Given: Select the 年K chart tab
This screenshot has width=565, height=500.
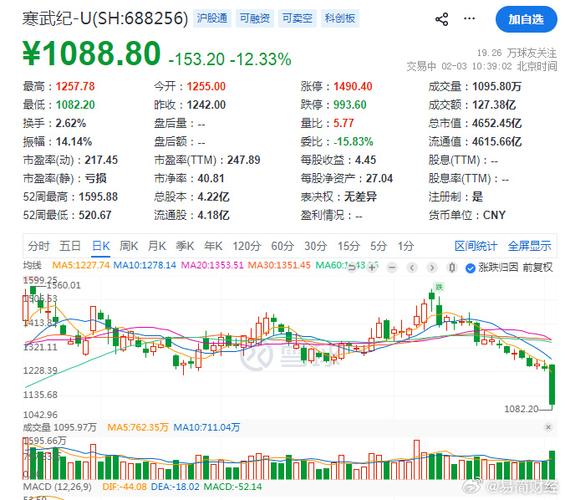Looking at the screenshot, I should tap(213, 246).
